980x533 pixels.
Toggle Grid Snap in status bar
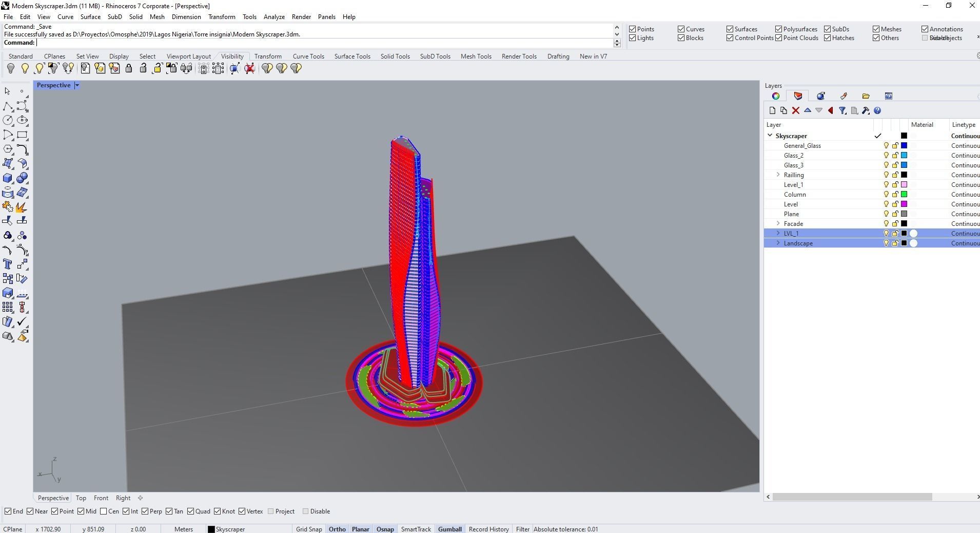point(309,529)
